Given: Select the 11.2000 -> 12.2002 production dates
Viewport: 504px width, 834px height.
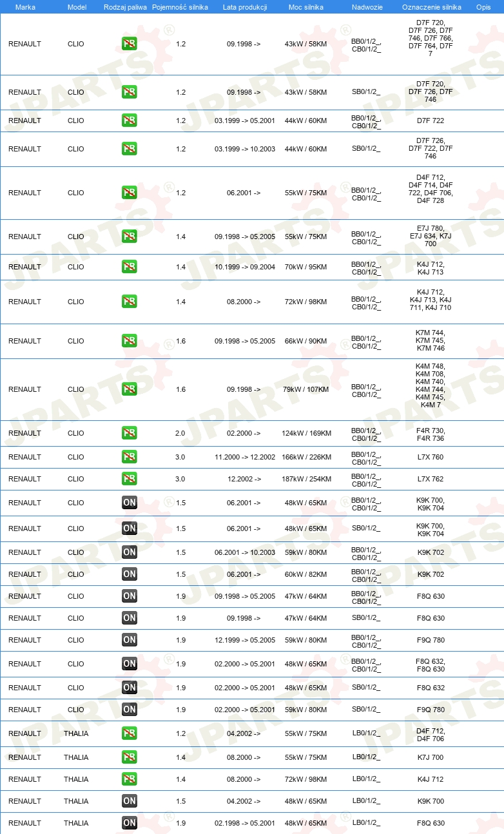Looking at the screenshot, I should 245,457.
